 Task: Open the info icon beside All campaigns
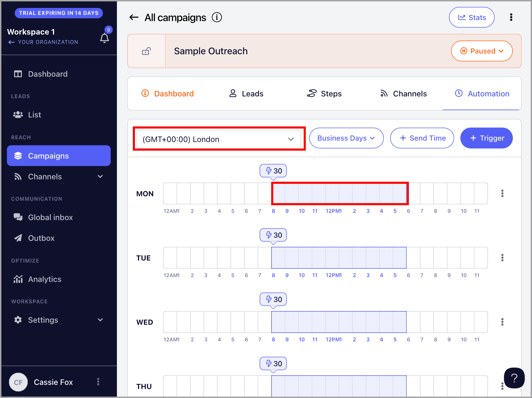point(217,17)
